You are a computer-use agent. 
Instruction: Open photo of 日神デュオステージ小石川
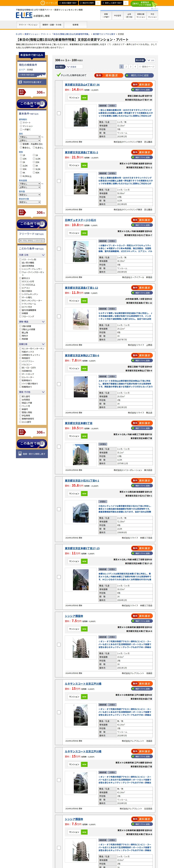pyautogui.click(x=81, y=252)
